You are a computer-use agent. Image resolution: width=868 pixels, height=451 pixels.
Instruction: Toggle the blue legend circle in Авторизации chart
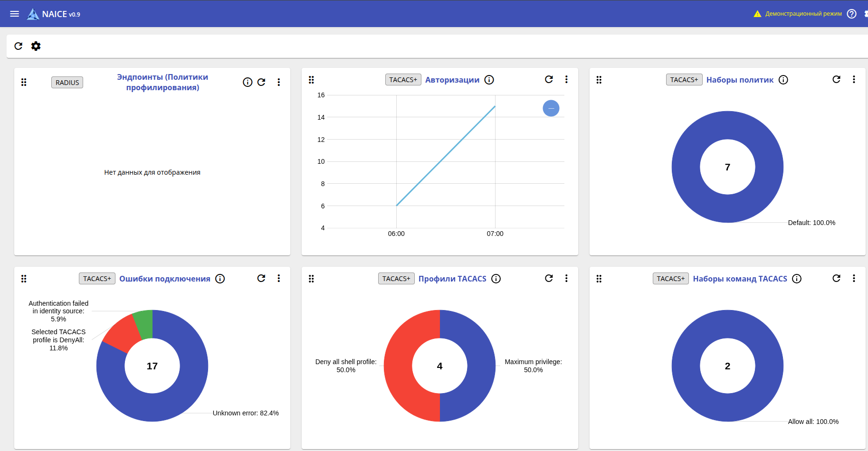551,108
